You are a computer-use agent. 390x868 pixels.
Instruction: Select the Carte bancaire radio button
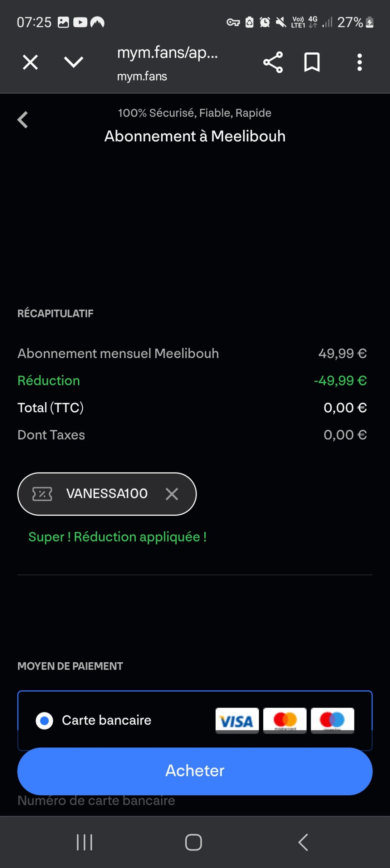[x=44, y=720]
